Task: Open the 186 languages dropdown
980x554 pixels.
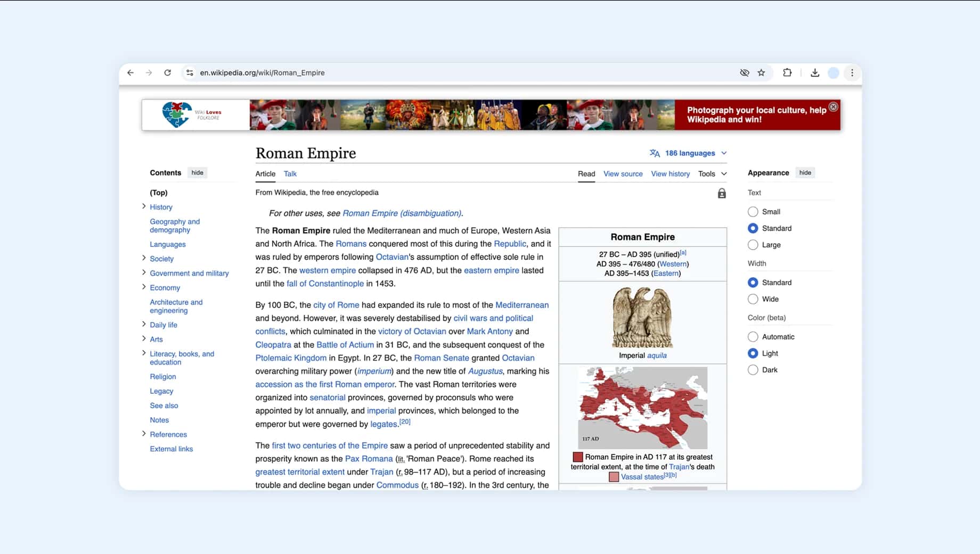Action: tap(689, 153)
